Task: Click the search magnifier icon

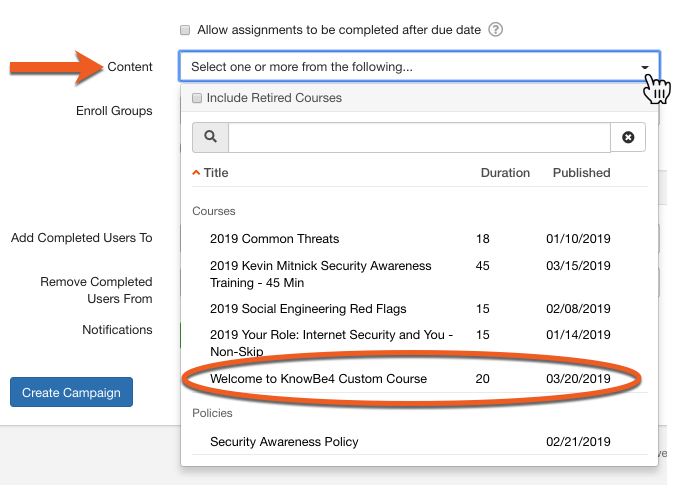Action: click(x=210, y=137)
